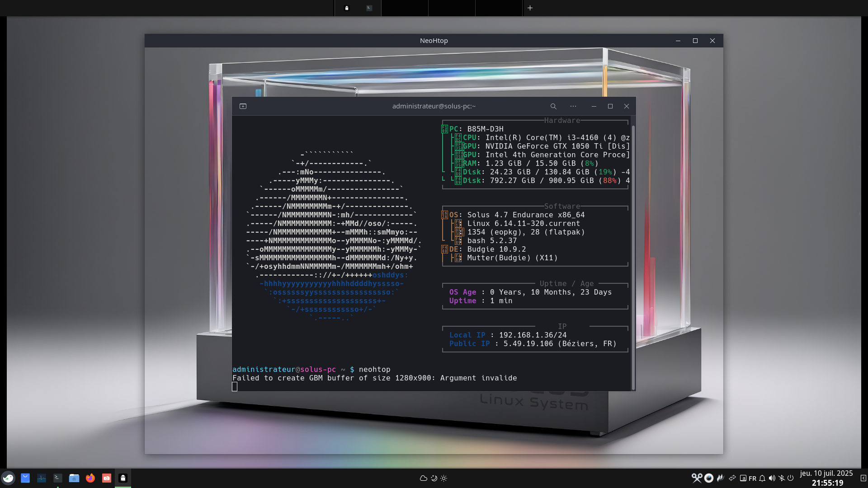Launch the Software Center shopping bag icon

pyautogui.click(x=25, y=478)
